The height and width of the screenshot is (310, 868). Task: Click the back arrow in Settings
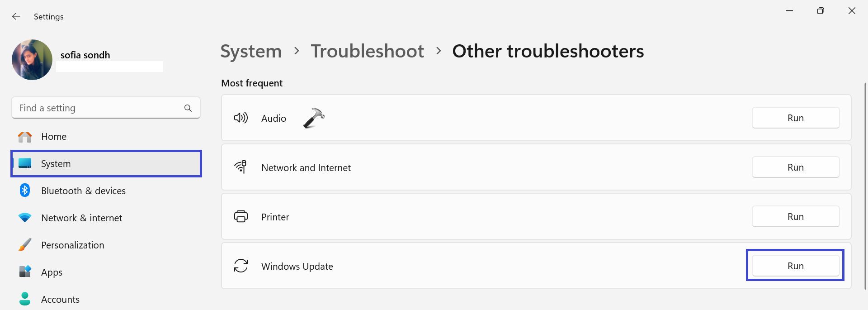16,16
